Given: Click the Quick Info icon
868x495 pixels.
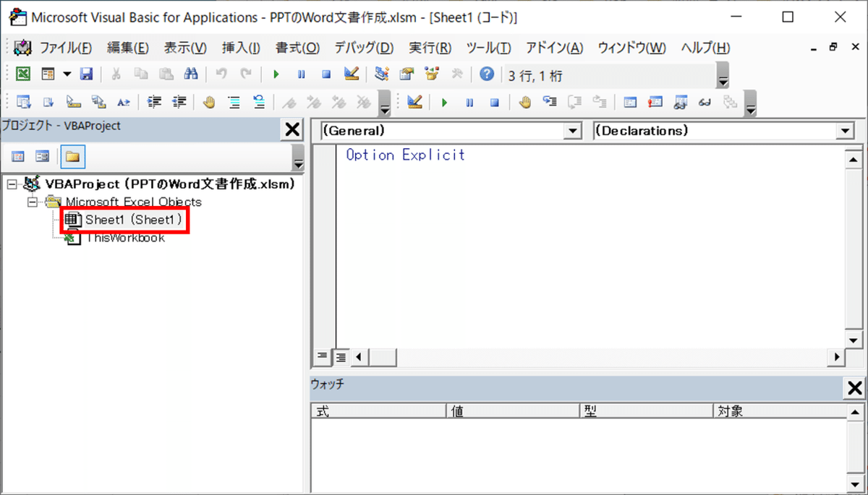Looking at the screenshot, I should [73, 103].
